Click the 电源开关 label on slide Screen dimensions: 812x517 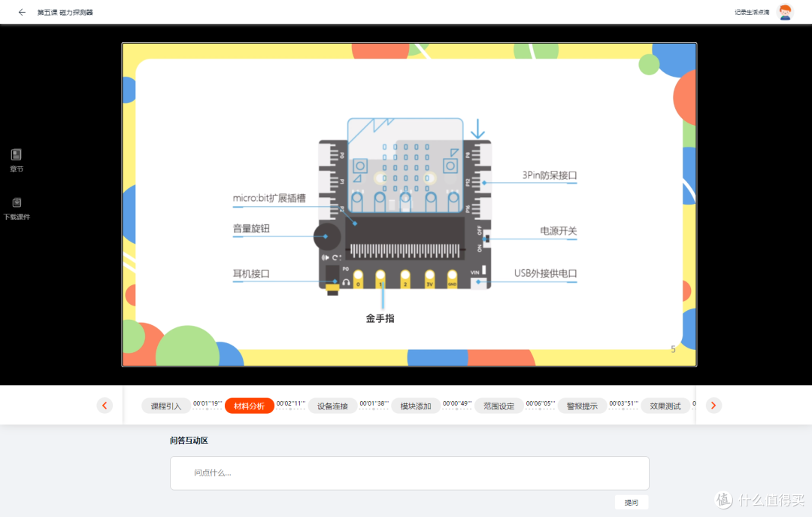558,231
